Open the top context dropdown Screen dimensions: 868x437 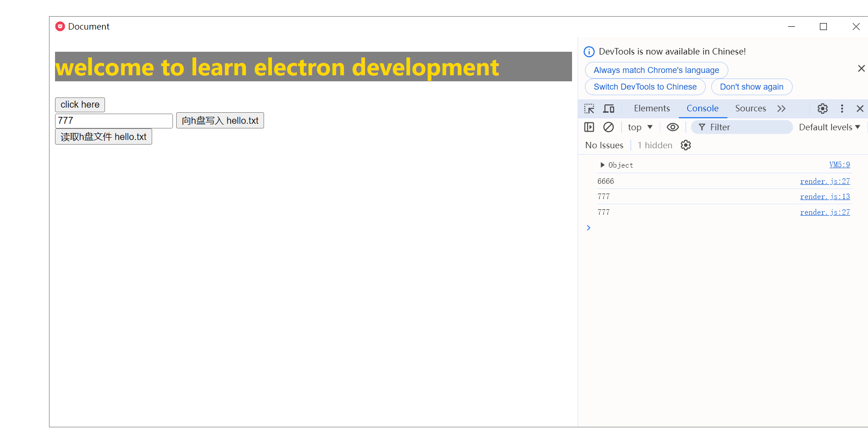(x=640, y=127)
